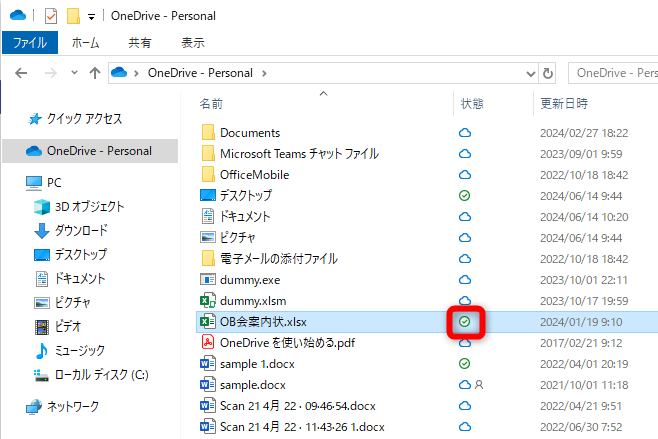Viewport: 658px width, 439px height.
Task: Click the cloud icon in the address bar
Action: coord(119,73)
